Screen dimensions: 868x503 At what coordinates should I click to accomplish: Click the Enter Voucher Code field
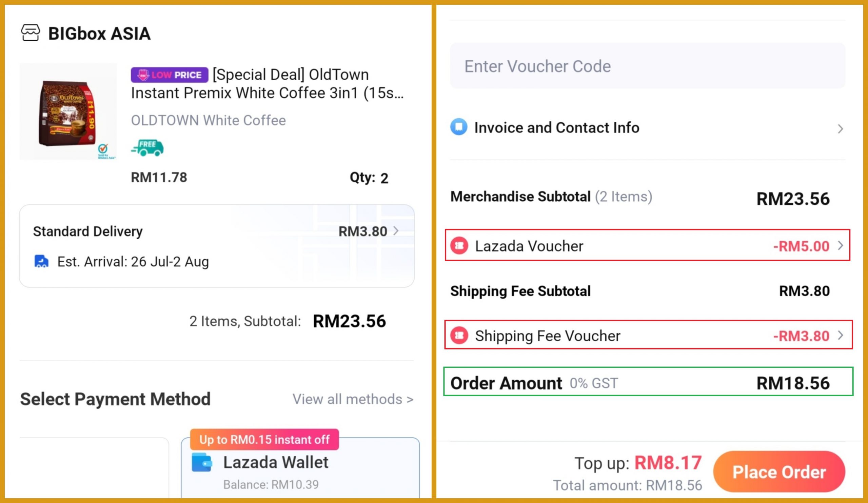647,66
